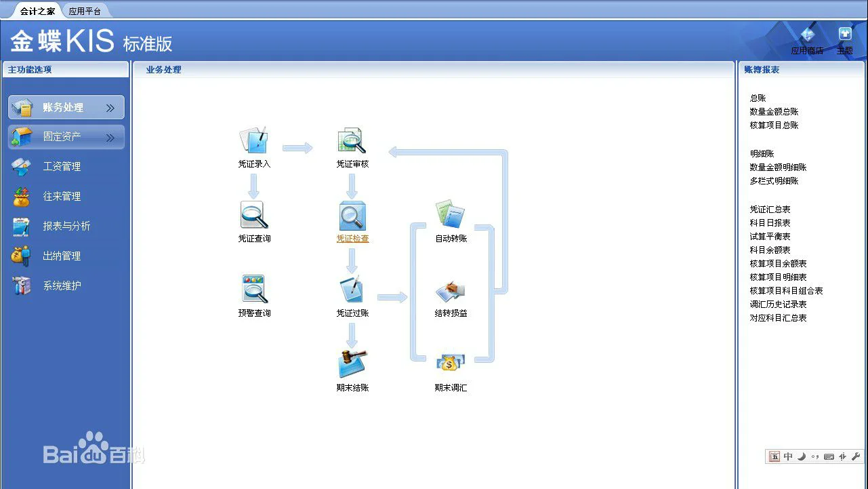Open 期末调汇 money bag icon
This screenshot has height=489, width=868.
click(451, 363)
